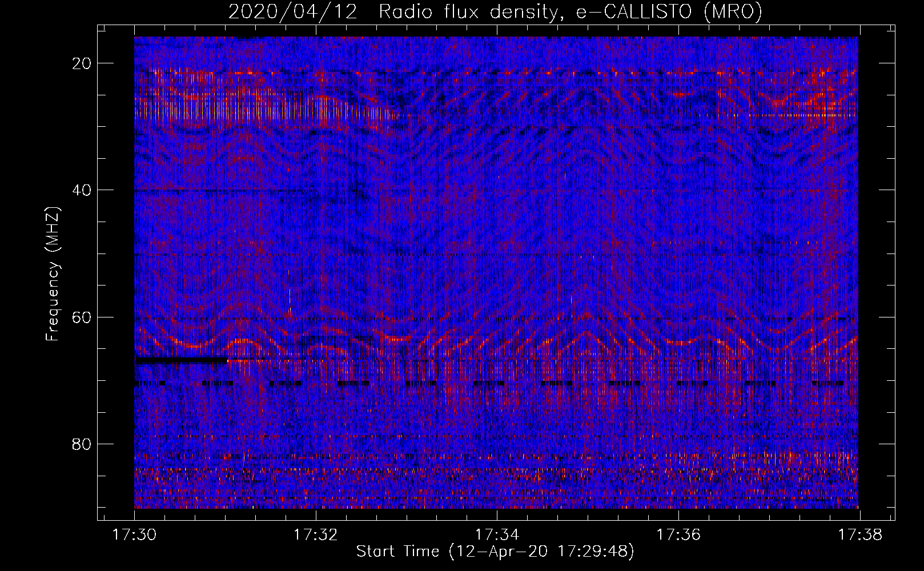Select the "17:36" time tick label
This screenshot has width=924, height=571.
click(678, 535)
